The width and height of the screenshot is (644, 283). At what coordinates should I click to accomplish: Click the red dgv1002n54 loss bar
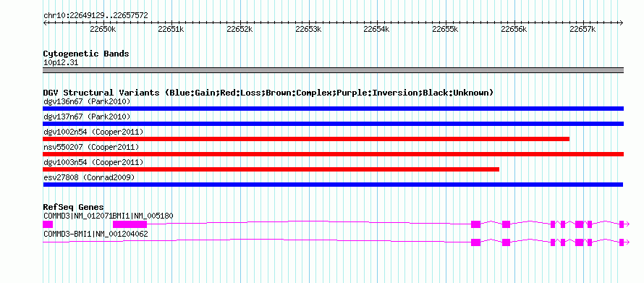click(x=306, y=139)
